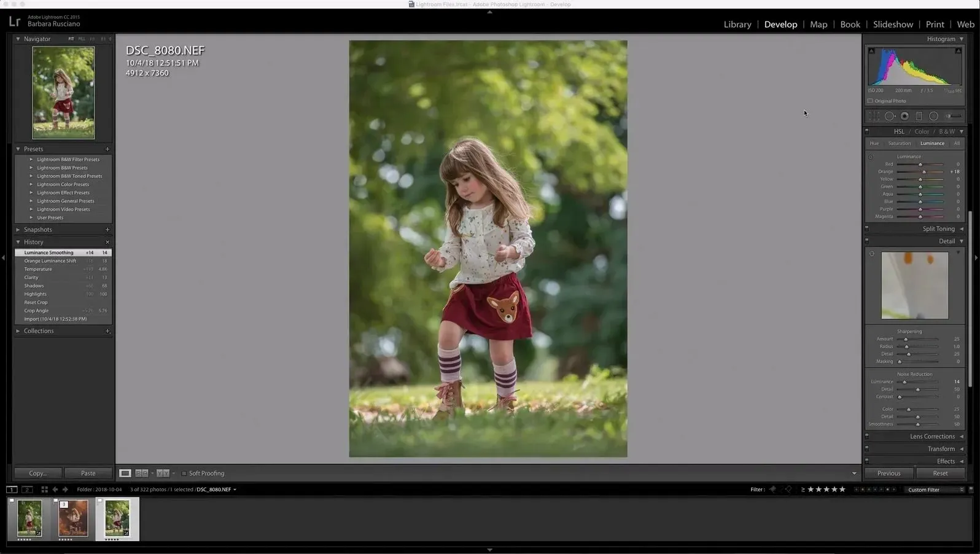This screenshot has width=980, height=554.
Task: Pick the Radial Filter tool
Action: click(x=933, y=116)
